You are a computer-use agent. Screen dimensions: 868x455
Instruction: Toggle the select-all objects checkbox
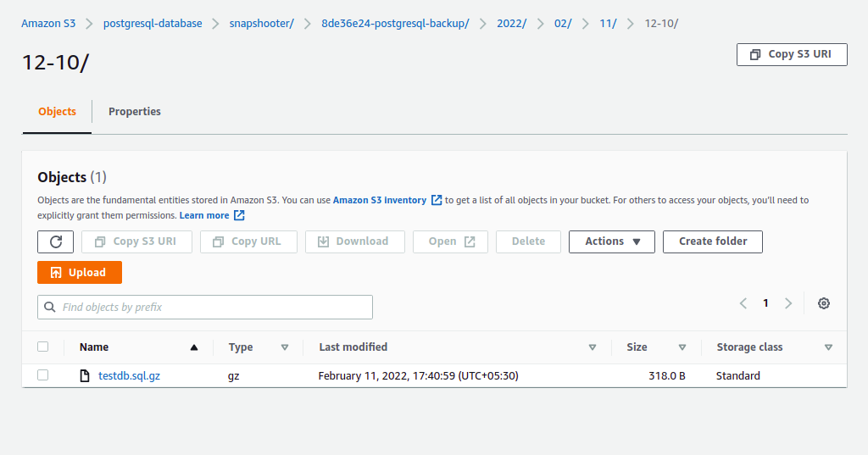[42, 347]
